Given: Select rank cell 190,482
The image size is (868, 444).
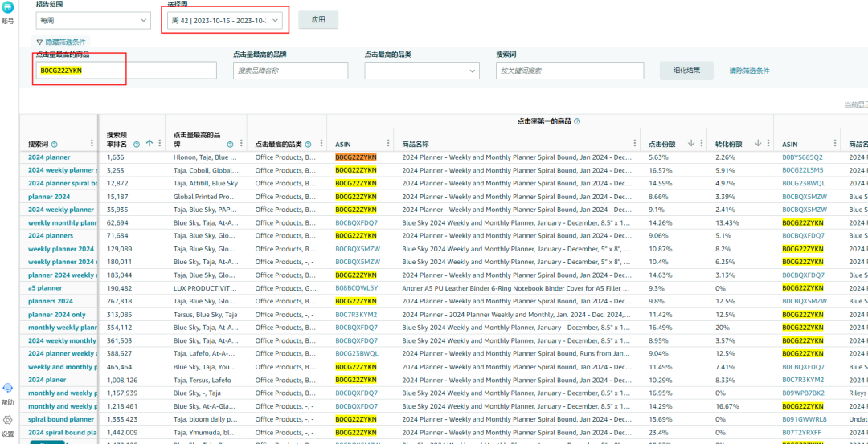Looking at the screenshot, I should (x=120, y=288).
